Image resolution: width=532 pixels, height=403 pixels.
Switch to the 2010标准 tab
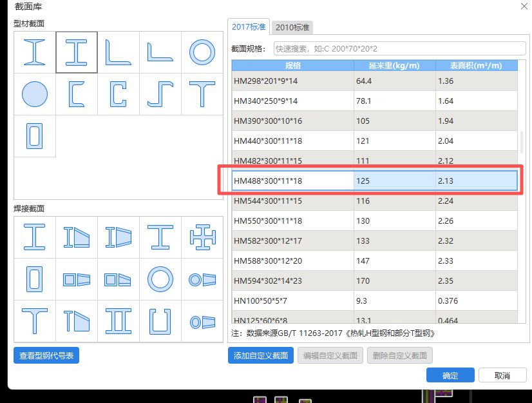[x=292, y=28]
